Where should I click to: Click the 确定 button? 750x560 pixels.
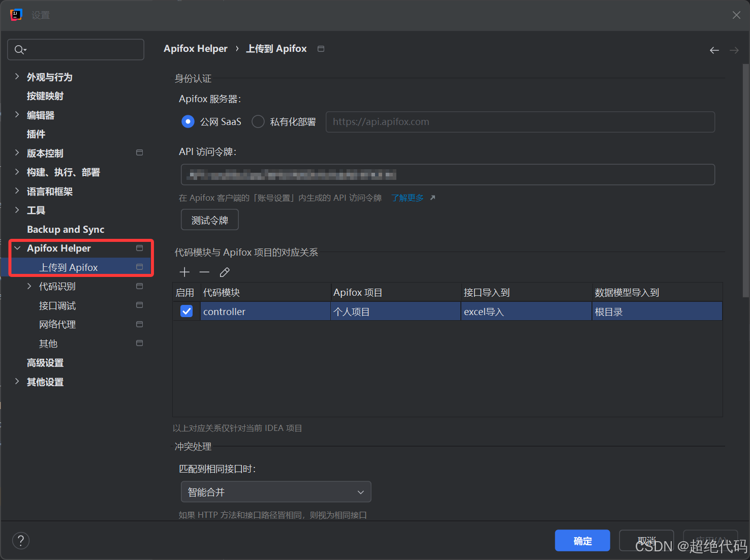pyautogui.click(x=582, y=541)
